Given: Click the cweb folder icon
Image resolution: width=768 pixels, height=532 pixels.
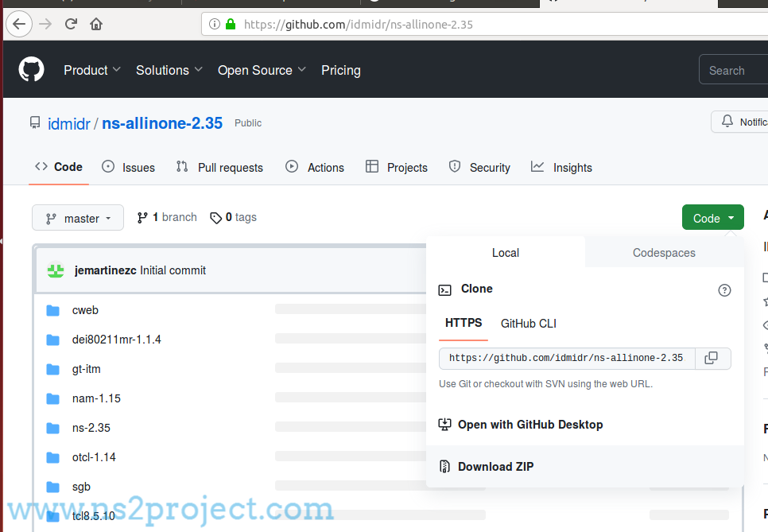Looking at the screenshot, I should point(53,311).
